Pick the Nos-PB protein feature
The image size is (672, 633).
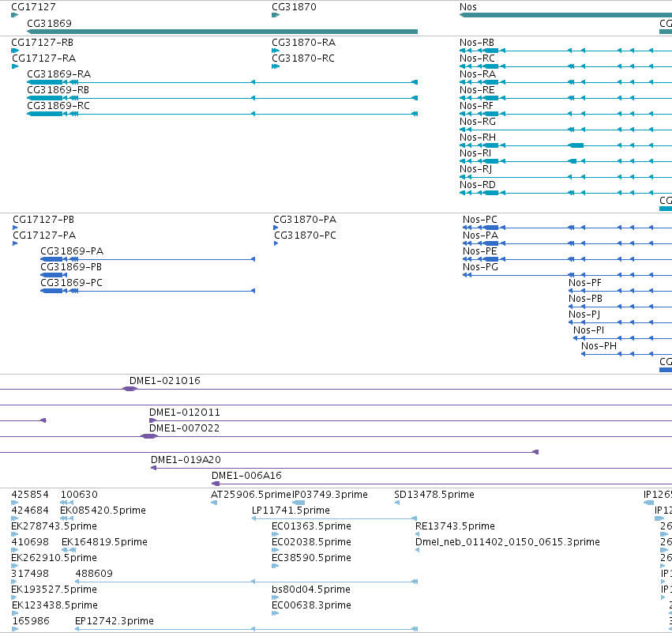tap(585, 299)
